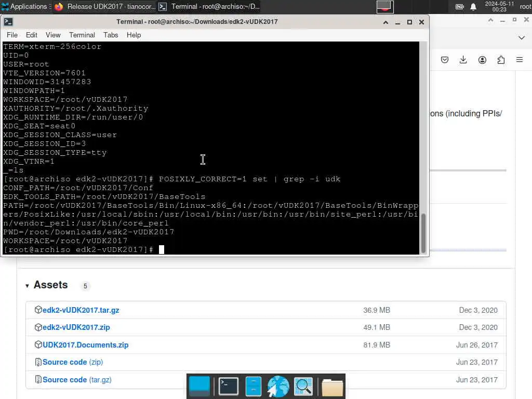Click the Terminal vertical scrollbar thumb
Screen dimensions: 532x399
point(423,233)
